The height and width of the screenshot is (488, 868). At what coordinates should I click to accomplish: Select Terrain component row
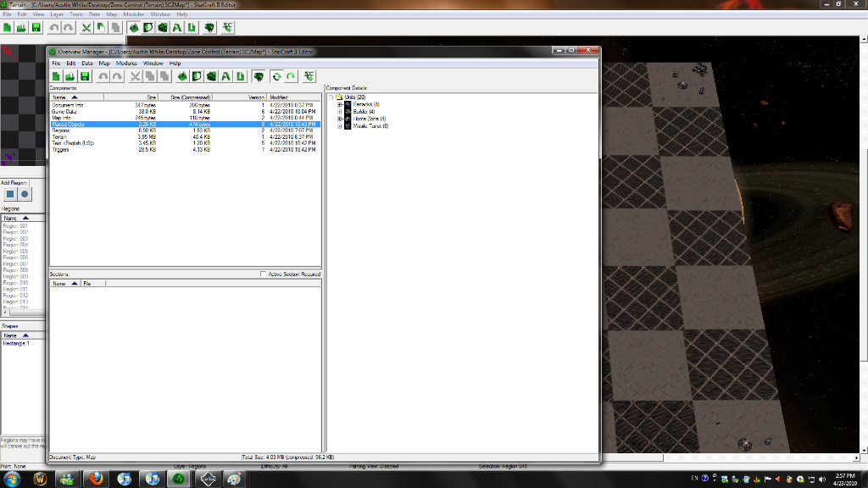[185, 136]
